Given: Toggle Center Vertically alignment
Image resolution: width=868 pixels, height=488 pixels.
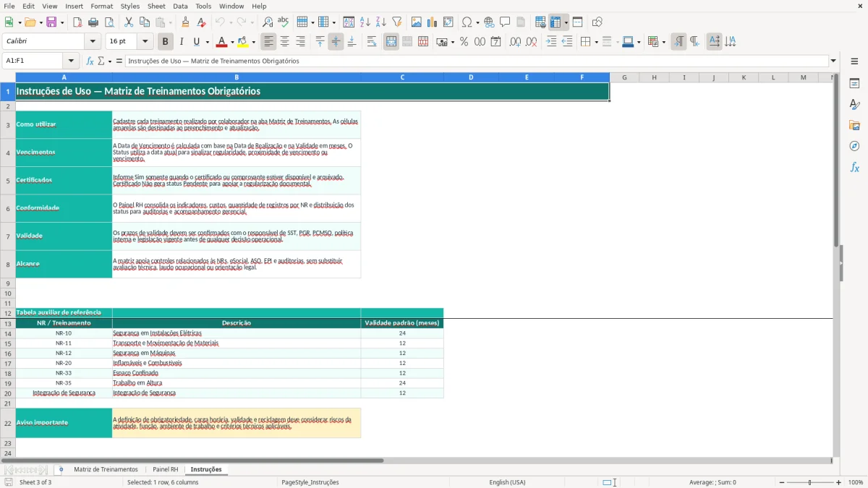Looking at the screenshot, I should 336,42.
